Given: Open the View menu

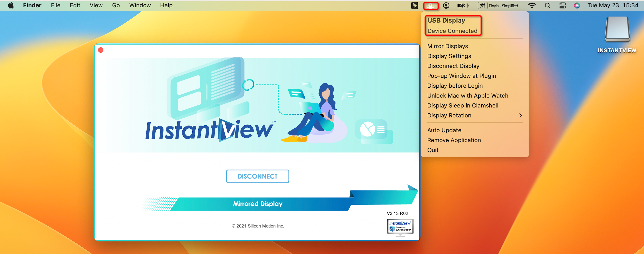Looking at the screenshot, I should coord(96,5).
